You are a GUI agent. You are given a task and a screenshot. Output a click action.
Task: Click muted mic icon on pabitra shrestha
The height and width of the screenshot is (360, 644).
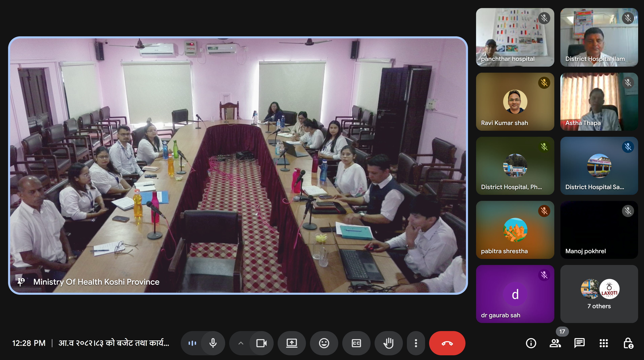pyautogui.click(x=544, y=211)
